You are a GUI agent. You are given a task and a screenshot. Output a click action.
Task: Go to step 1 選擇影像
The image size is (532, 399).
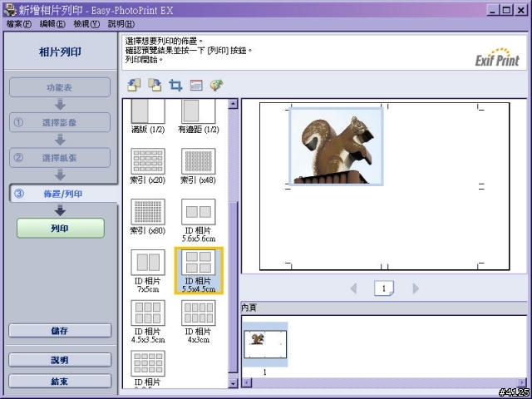(60, 122)
